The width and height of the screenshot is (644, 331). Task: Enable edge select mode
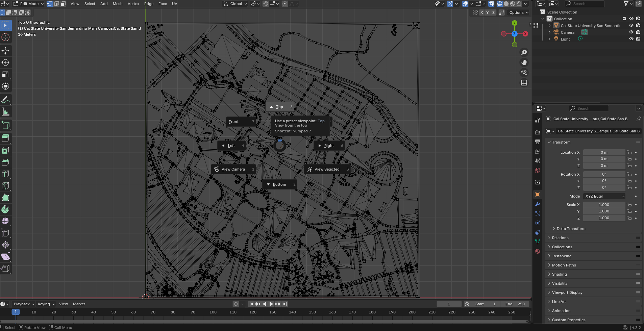(x=56, y=4)
